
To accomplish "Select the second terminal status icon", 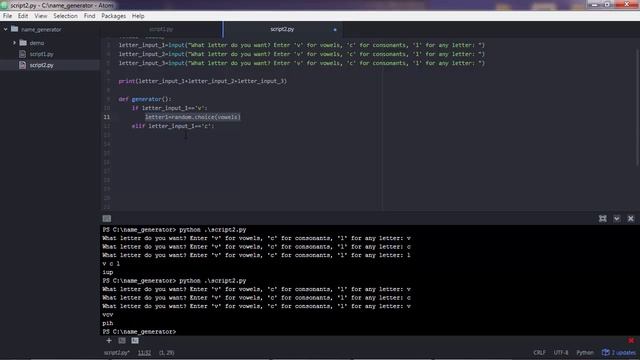I will tap(135, 340).
